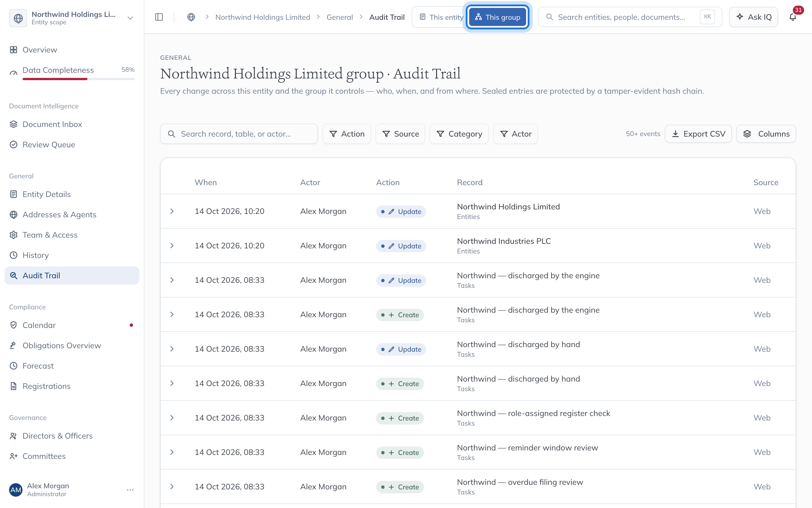The height and width of the screenshot is (508, 812).
Task: Click the audit search record field
Action: pyautogui.click(x=239, y=134)
